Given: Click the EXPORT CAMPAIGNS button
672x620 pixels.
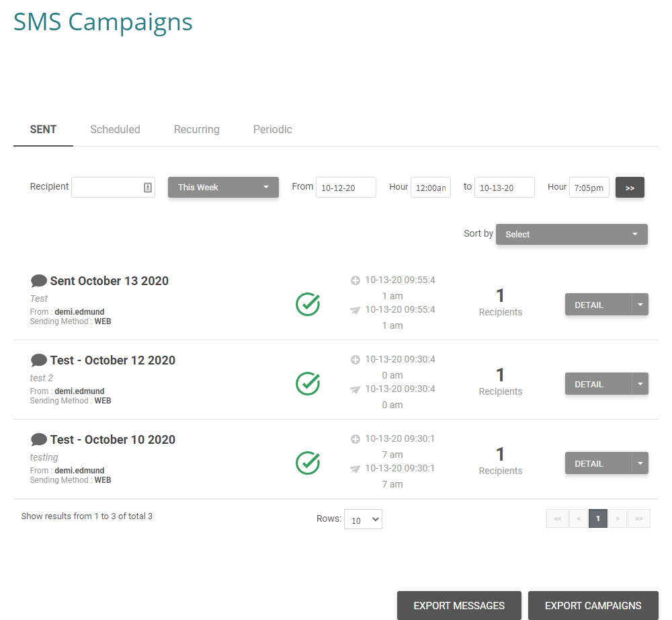Looking at the screenshot, I should (593, 605).
